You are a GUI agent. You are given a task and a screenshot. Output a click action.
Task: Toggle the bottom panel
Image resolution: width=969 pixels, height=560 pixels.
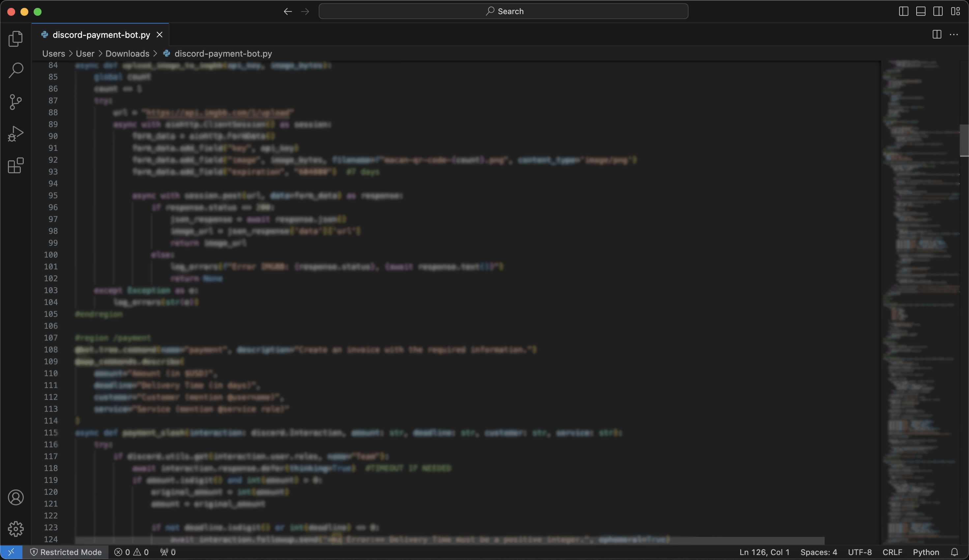point(921,12)
